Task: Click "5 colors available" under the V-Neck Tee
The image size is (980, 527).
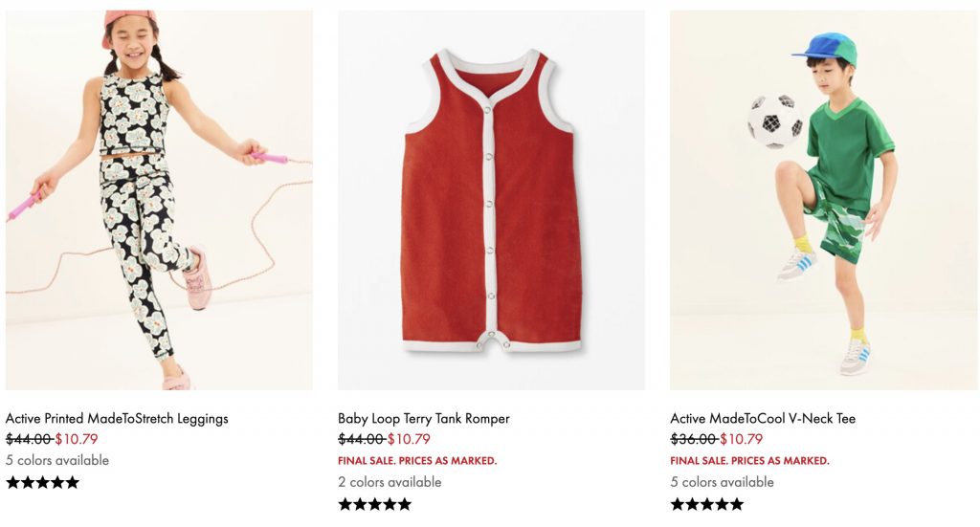Action: (722, 482)
